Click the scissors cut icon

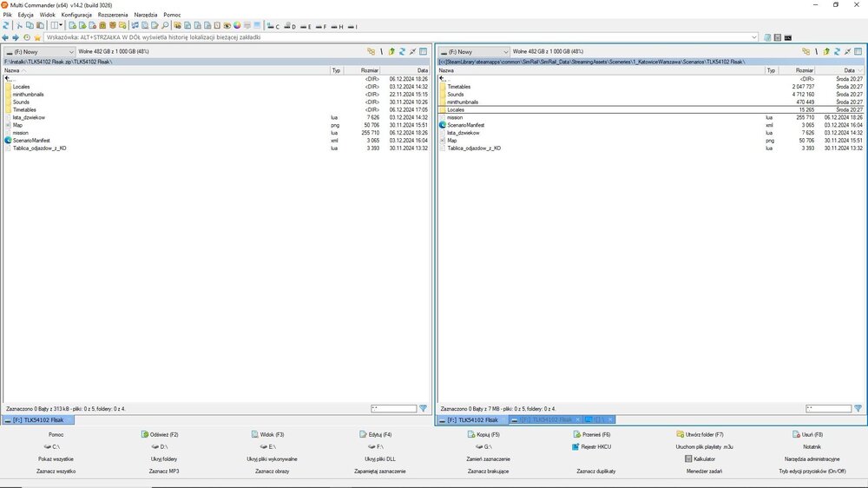[19, 25]
